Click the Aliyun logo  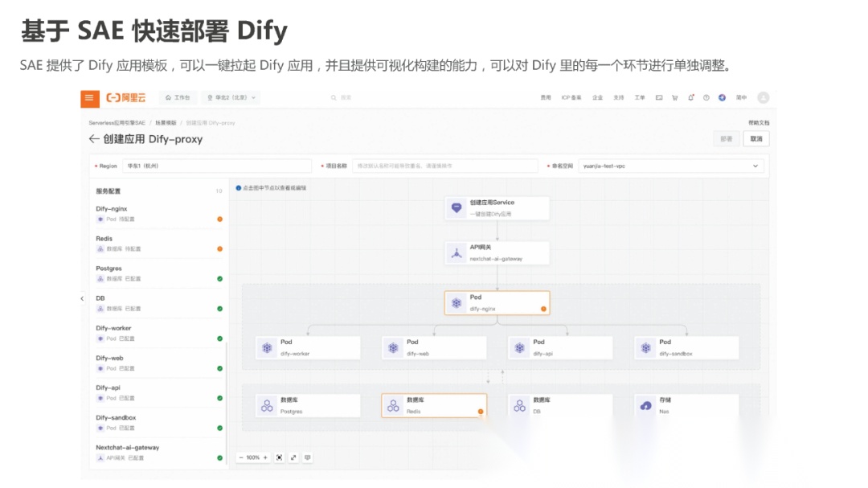(126, 97)
